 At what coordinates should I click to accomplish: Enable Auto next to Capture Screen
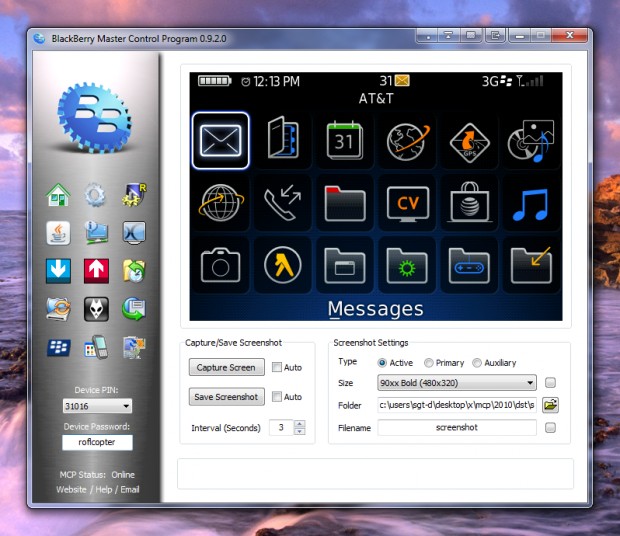coord(276,367)
